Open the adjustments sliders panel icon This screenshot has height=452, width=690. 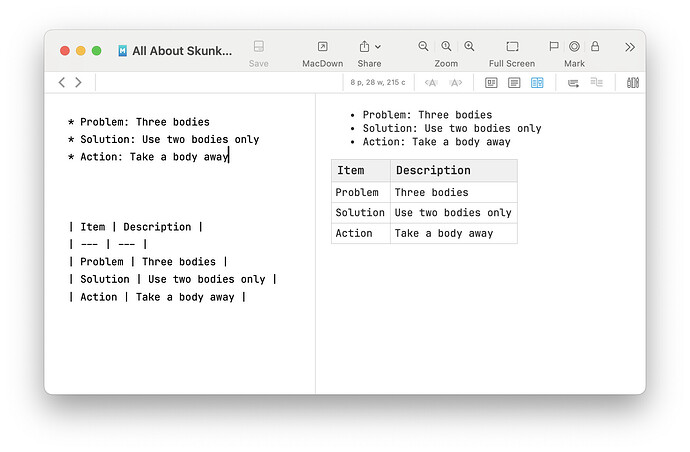click(632, 83)
